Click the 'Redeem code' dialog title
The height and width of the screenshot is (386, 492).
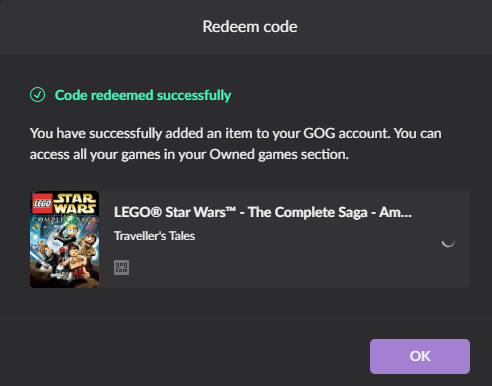click(x=250, y=27)
